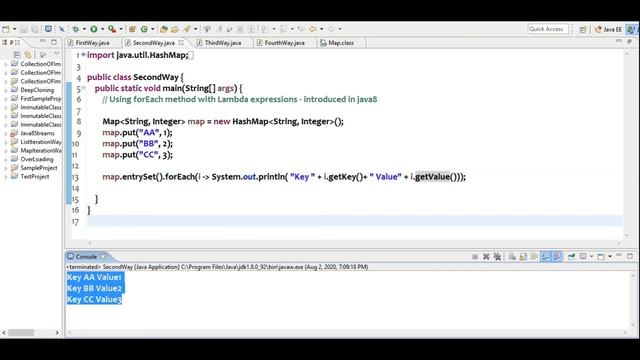Click the Skip All Breakpoints icon
The image size is (640, 360).
[x=62, y=29]
